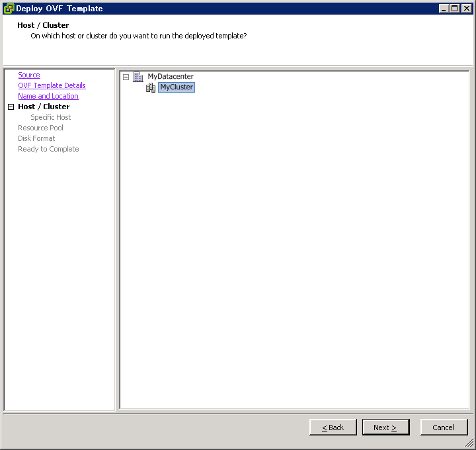Return to Name and Location step
This screenshot has width=476, height=450.
point(48,96)
